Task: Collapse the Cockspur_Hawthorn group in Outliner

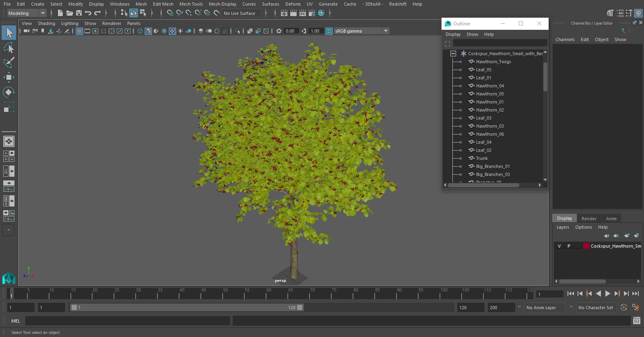Action: pos(453,54)
